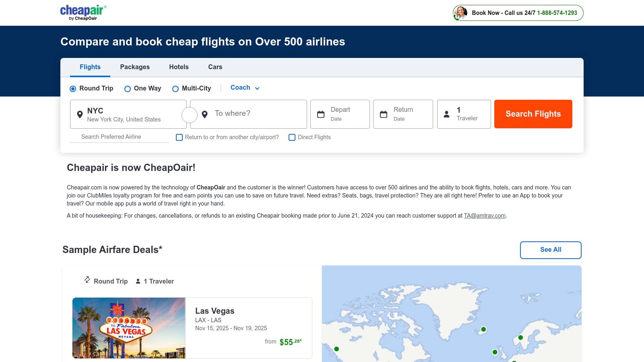Click the Cheapair logo
644x362 pixels.
[x=83, y=12]
